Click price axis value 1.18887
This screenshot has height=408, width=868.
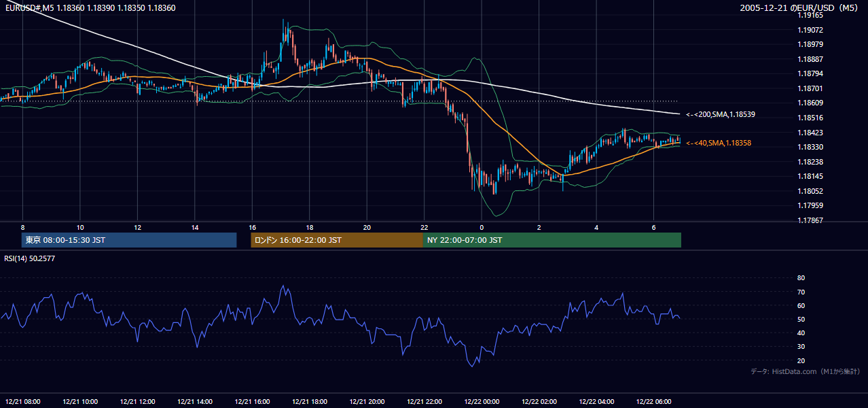811,59
